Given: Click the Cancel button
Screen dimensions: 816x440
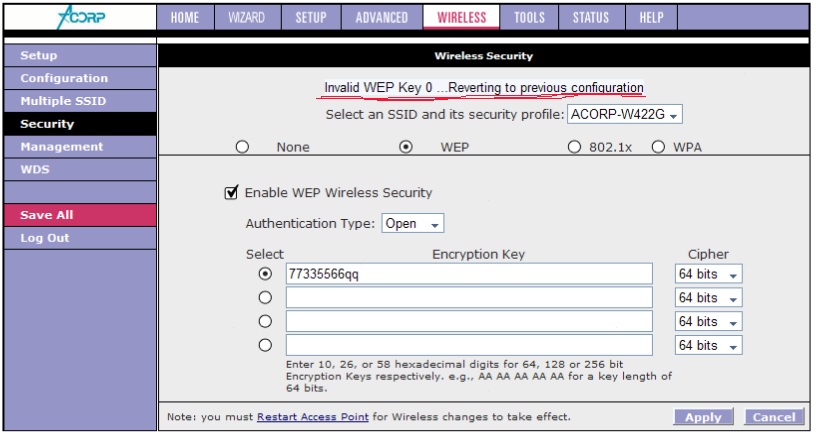Looking at the screenshot, I should (x=773, y=417).
